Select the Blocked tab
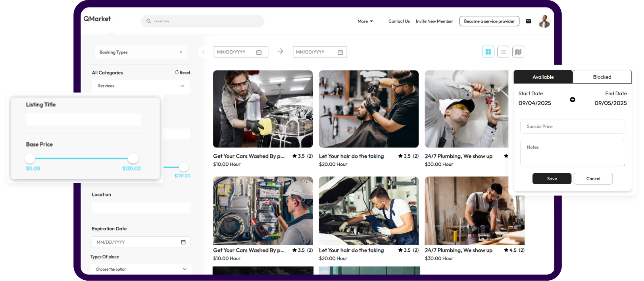The image size is (644, 281). click(x=602, y=77)
